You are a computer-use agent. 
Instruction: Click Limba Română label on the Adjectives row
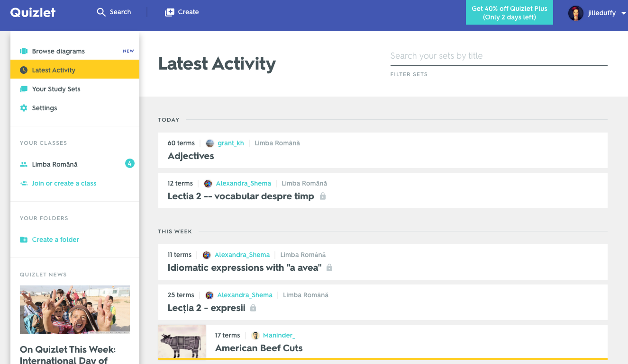click(277, 143)
